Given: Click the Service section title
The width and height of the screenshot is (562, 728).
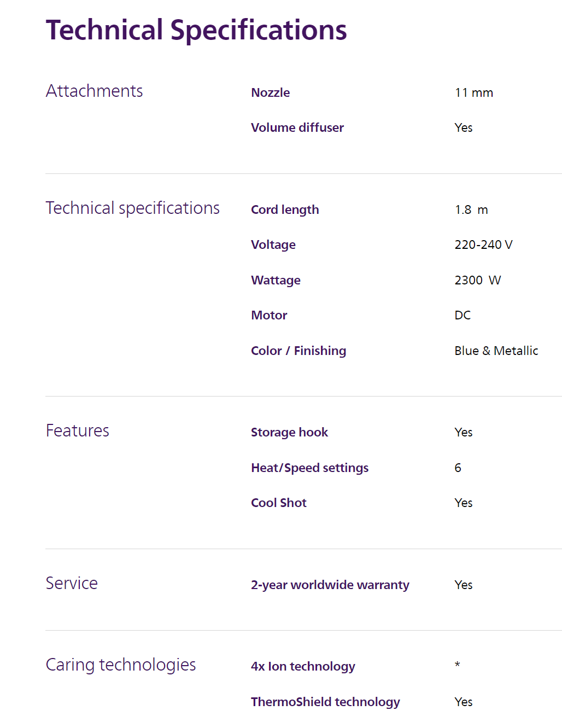Looking at the screenshot, I should (72, 583).
